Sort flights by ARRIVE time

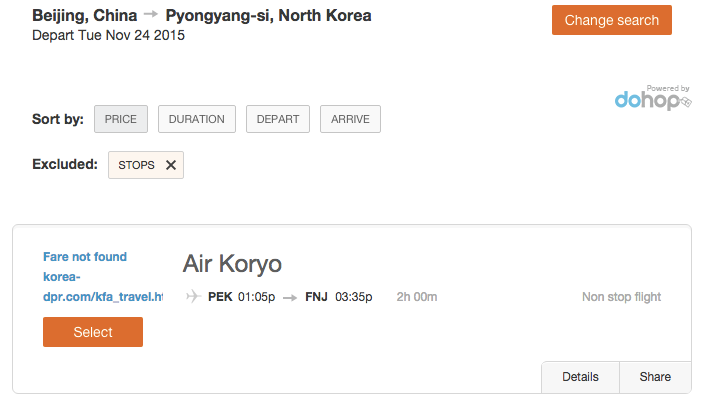350,119
